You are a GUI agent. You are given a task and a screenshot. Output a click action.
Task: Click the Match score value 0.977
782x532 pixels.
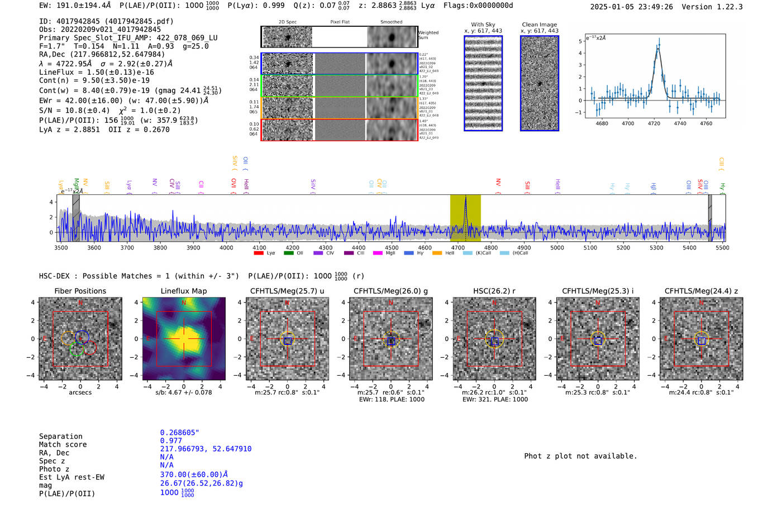[x=171, y=441]
